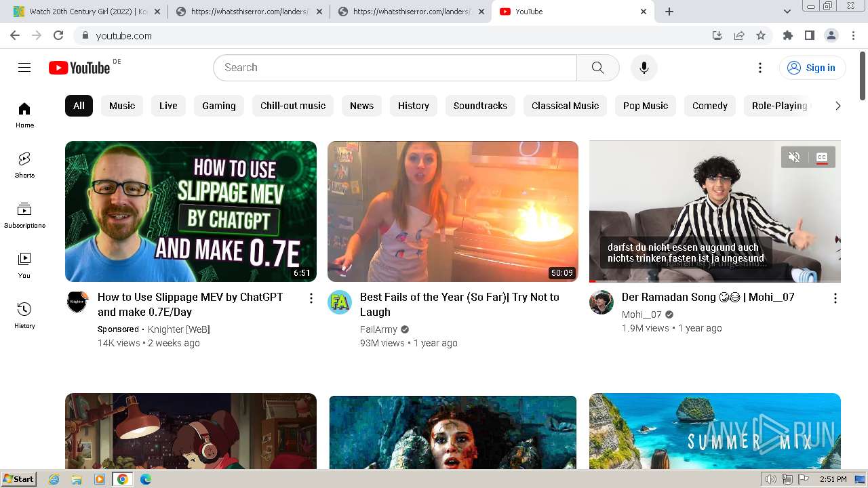
Task: Open a new browser tab
Action: (x=669, y=12)
